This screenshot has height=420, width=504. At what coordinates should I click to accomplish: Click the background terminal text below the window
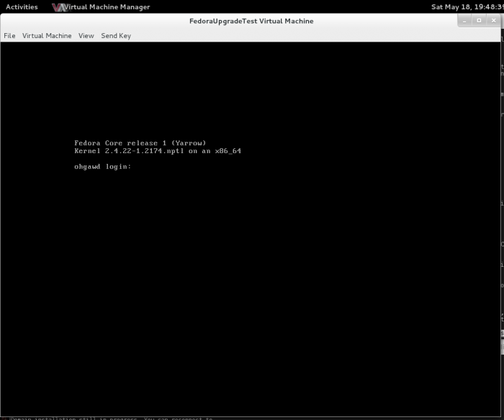coord(108,418)
